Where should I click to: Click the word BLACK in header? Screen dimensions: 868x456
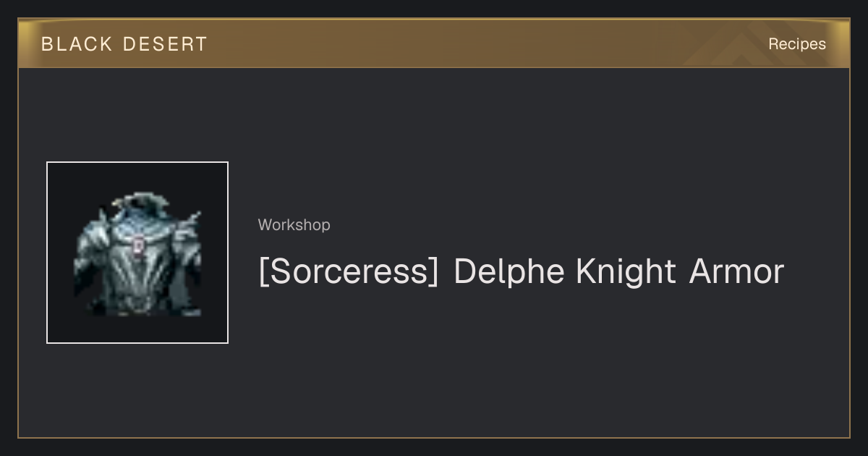click(x=77, y=44)
